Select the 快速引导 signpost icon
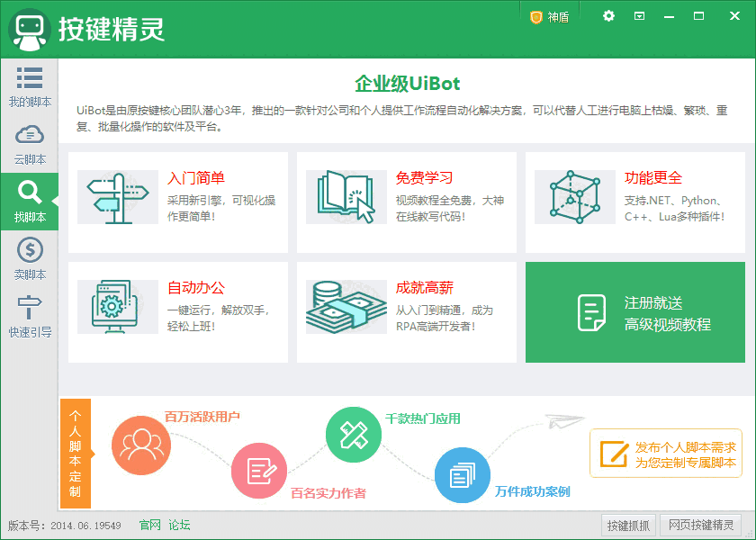Screen dimensions: 756x540 click(30, 307)
